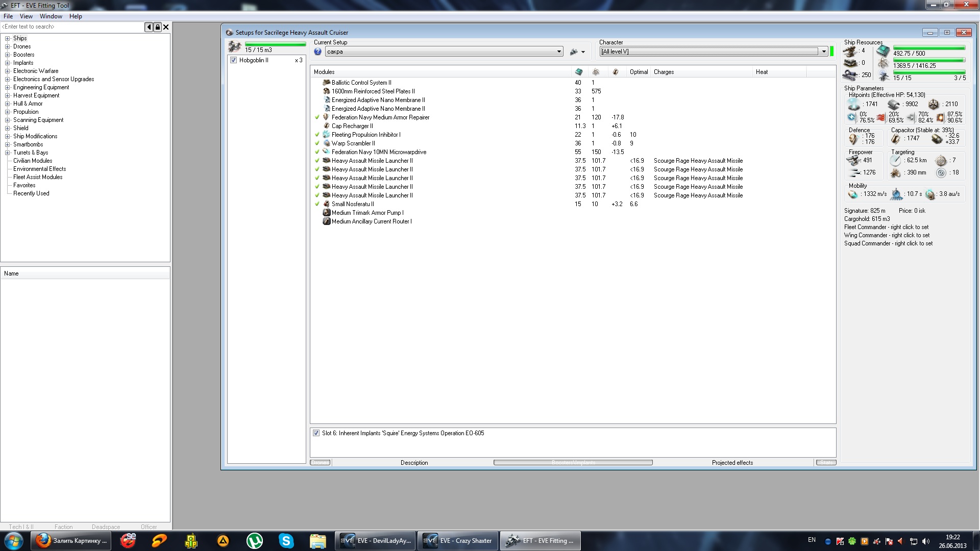Click the explosive resistance icon

click(940, 117)
